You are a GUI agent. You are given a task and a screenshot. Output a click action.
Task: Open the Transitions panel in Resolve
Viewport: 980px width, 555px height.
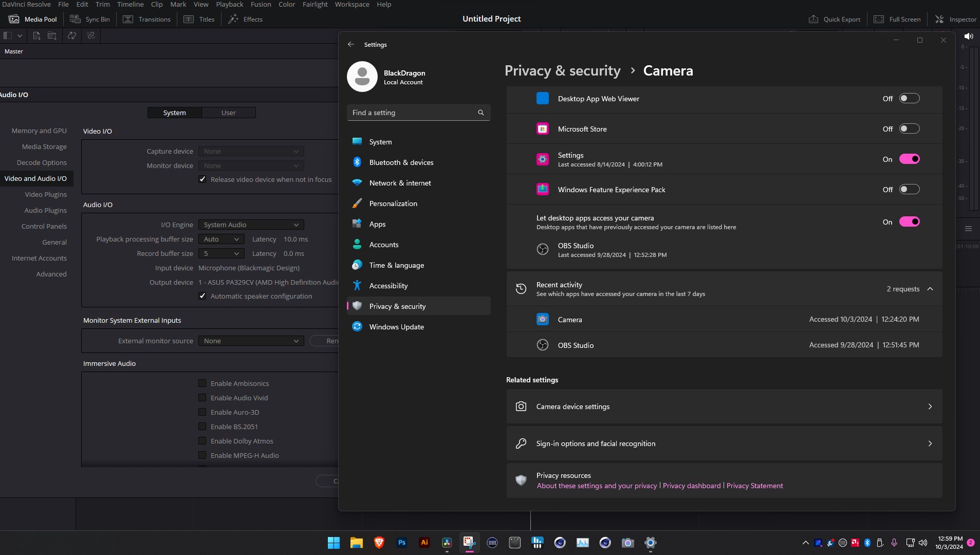click(146, 19)
